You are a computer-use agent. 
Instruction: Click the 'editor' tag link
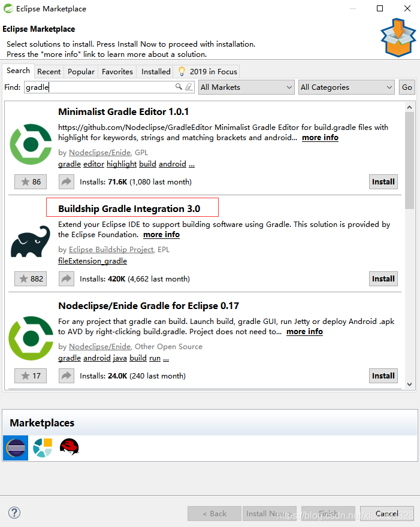click(94, 164)
